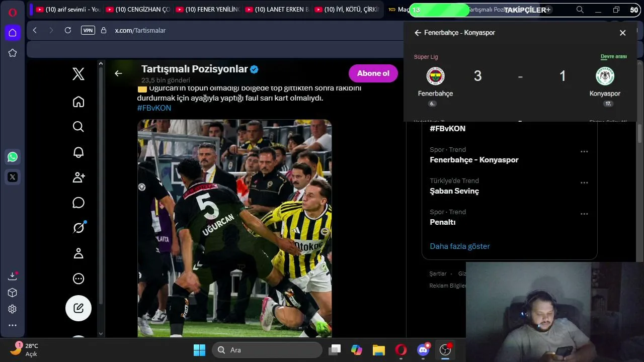The height and width of the screenshot is (362, 644).
Task: Open weather widget showing 28°C
Action: pyautogui.click(x=25, y=349)
